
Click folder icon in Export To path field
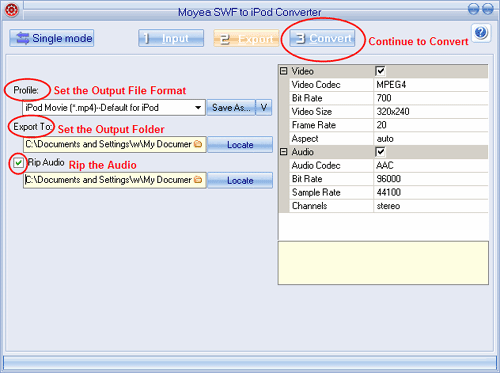tap(198, 144)
